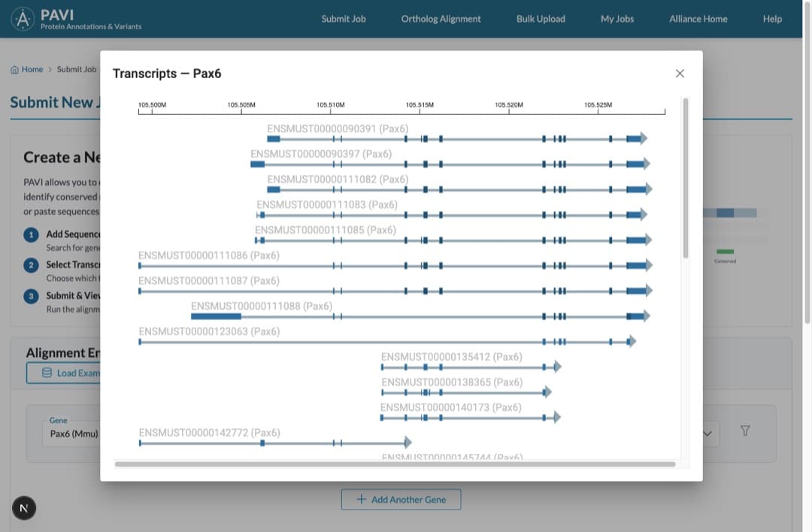The image size is (812, 532).
Task: Open My Jobs
Action: 617,19
